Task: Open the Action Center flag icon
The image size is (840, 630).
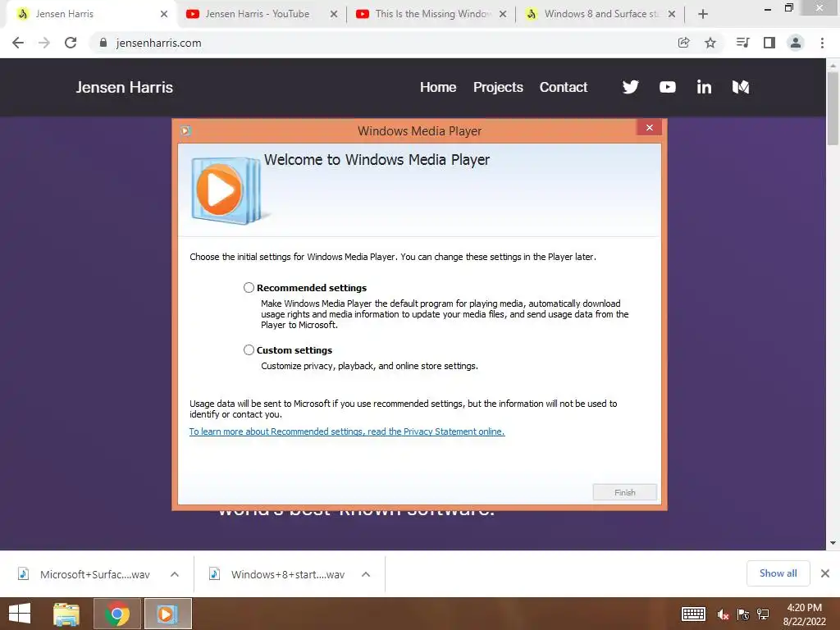Action: pos(743,614)
